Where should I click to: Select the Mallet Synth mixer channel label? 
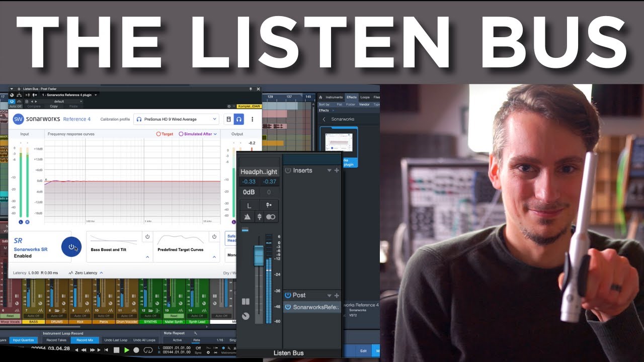[174, 321]
